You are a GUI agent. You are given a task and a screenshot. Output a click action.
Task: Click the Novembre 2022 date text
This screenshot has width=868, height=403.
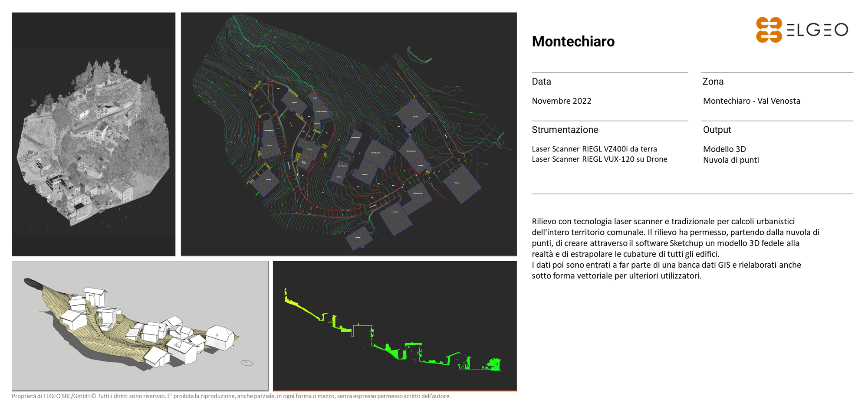[x=561, y=101]
